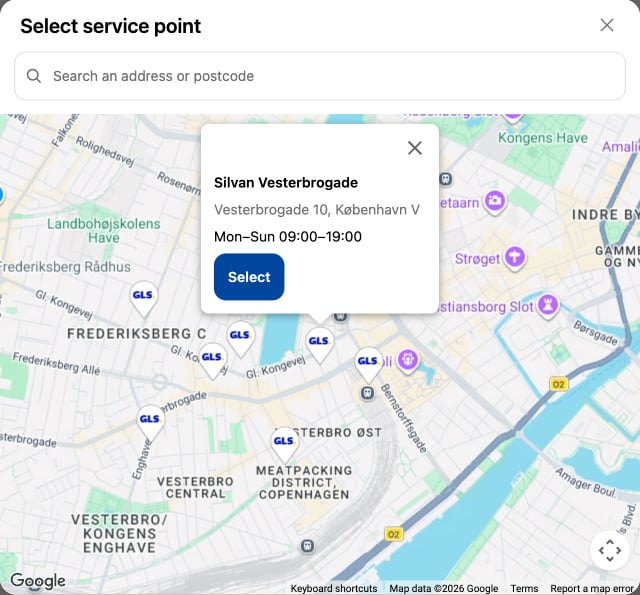Click Map data ©2026 Google text

click(x=444, y=588)
